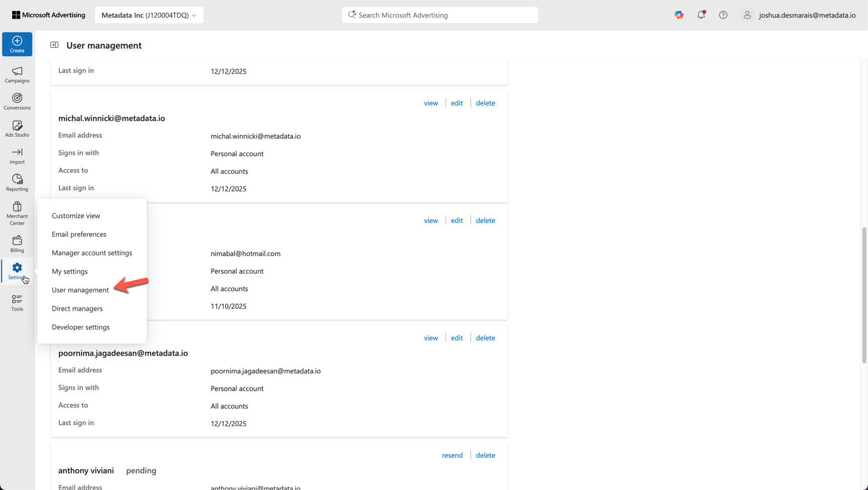Screen dimensions: 868x490
Task: Open Ads Studio from the sidebar
Action: [x=17, y=129]
